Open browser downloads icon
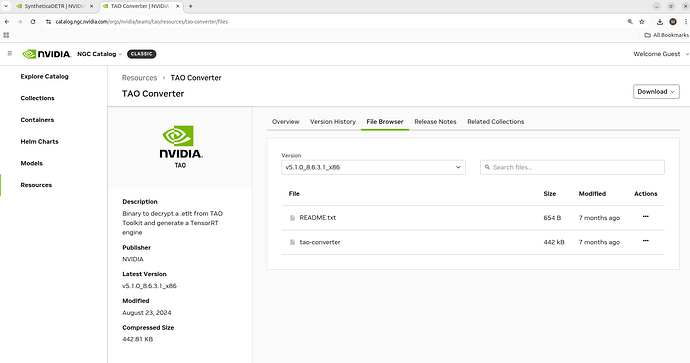The height and width of the screenshot is (363, 690). (x=660, y=22)
